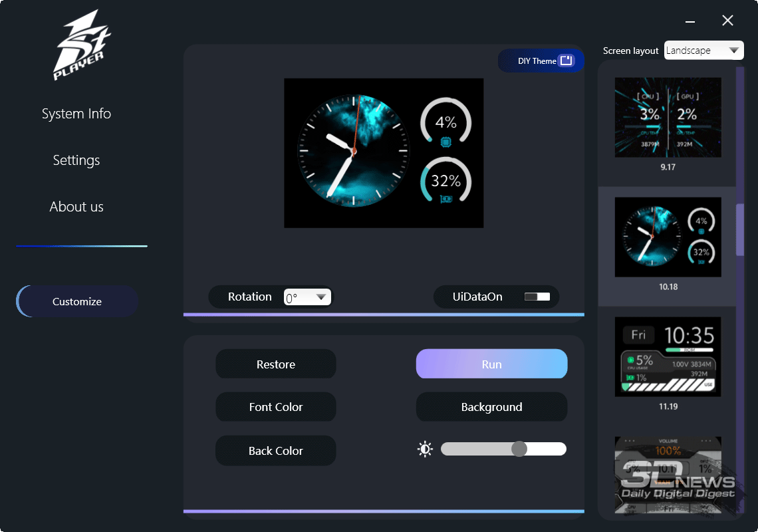758x532 pixels.
Task: Click the brightness sun icon
Action: [425, 450]
